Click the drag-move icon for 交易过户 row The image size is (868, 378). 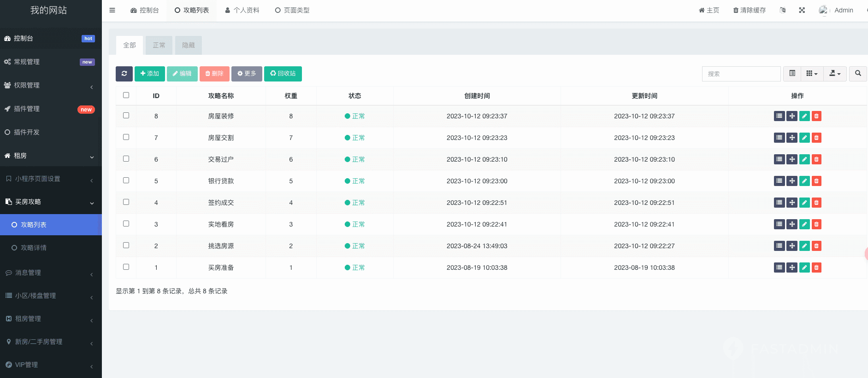(x=792, y=159)
